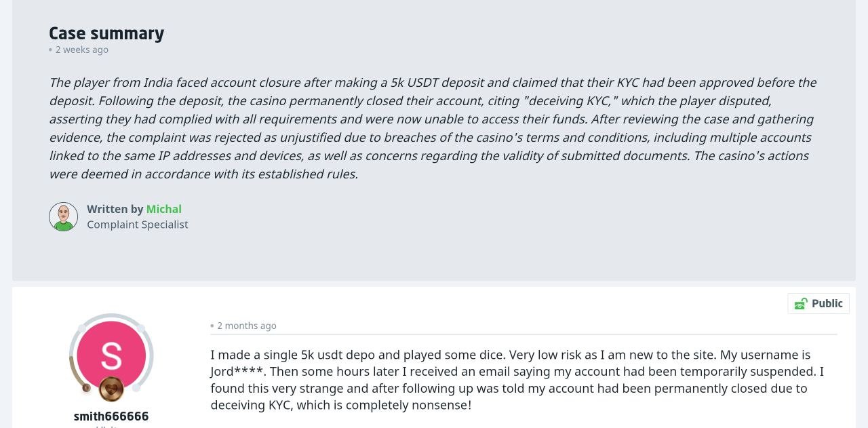Click the '2 weeks ago' timestamp
This screenshot has width=868, height=428.
click(82, 50)
